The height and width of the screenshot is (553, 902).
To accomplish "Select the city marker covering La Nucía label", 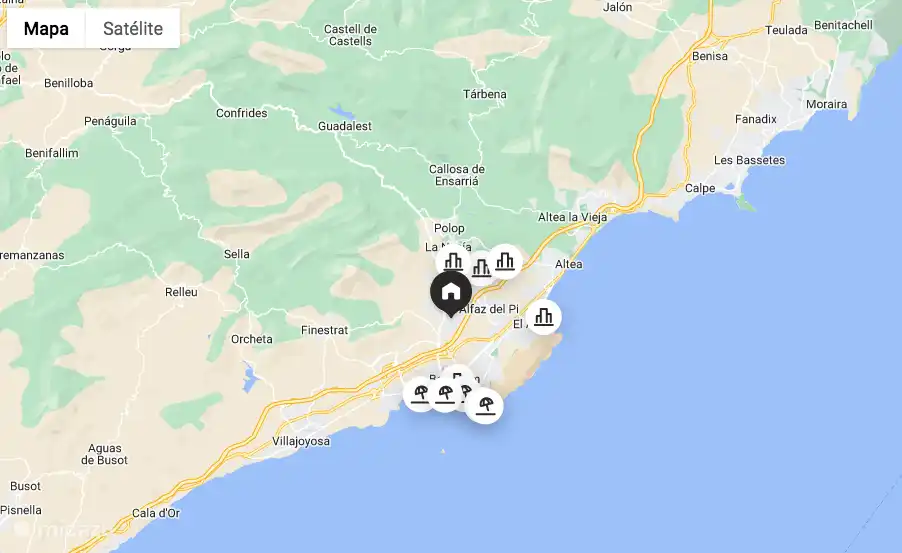I will (x=453, y=261).
